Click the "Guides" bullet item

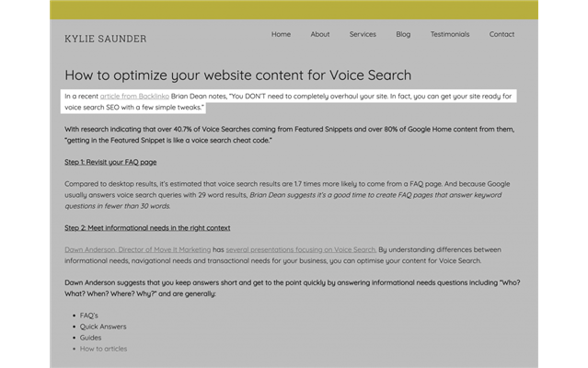(x=90, y=338)
